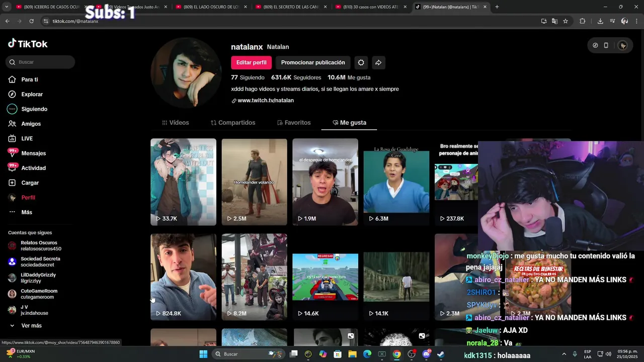This screenshot has width=644, height=362.
Task: Open Windows Start menu
Action: [203, 354]
